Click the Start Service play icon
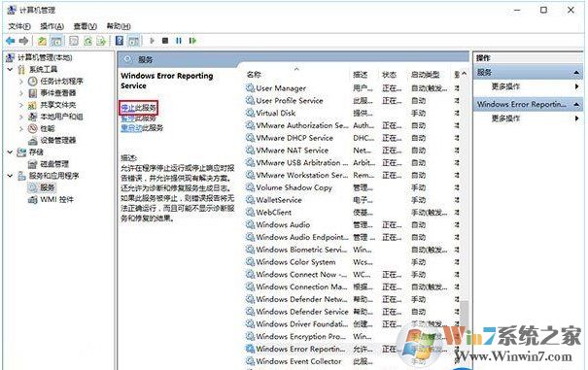Image resolution: width=588 pixels, height=370 pixels. coord(152,41)
